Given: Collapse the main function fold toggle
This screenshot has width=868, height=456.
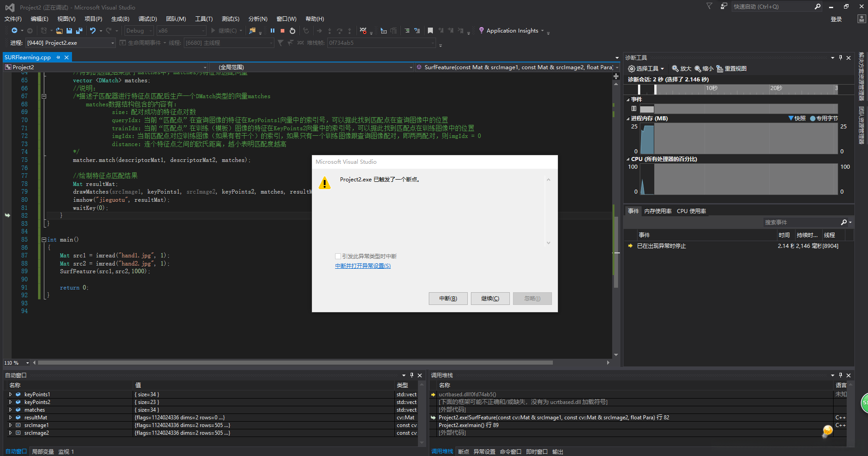Looking at the screenshot, I should (44, 240).
